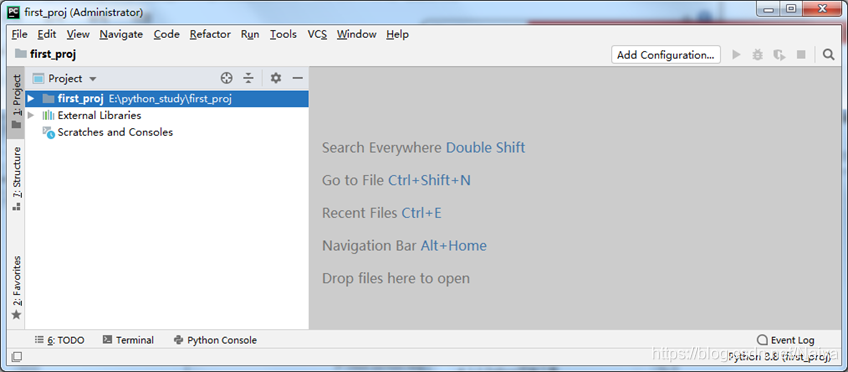Click the Locate/Scroll from Source icon
This screenshot has height=372, width=848.
tap(227, 78)
